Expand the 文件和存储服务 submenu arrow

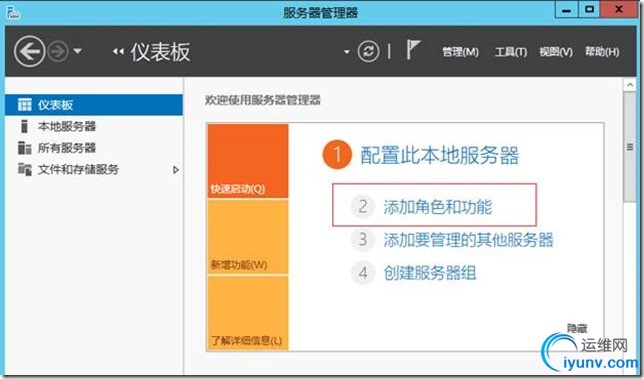(x=176, y=170)
